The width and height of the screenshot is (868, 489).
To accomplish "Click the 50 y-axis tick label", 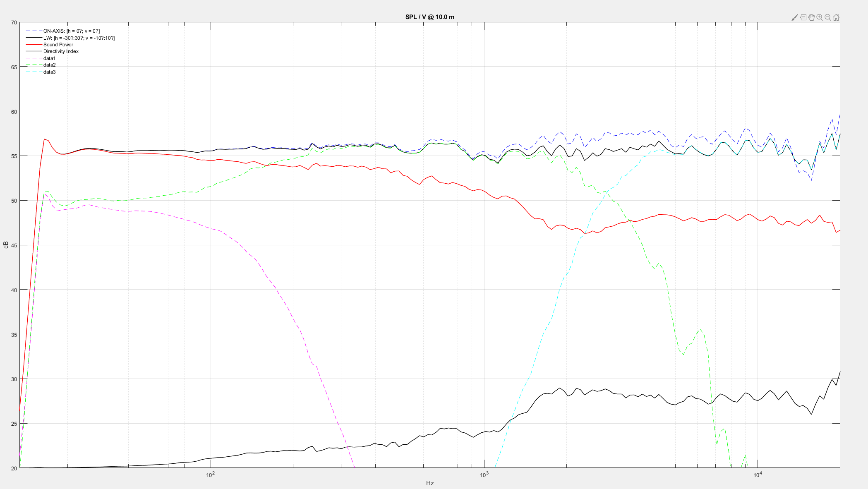I will click(x=14, y=201).
